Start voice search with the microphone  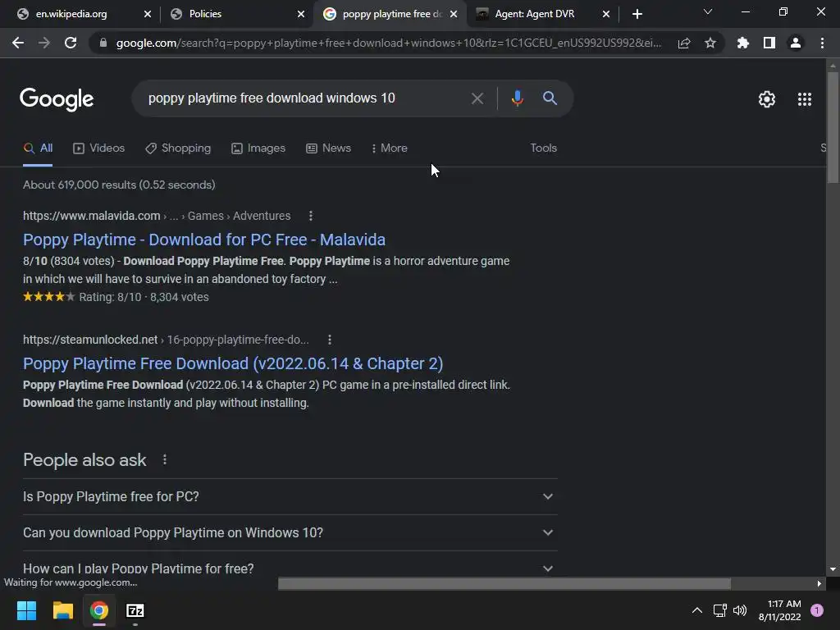[517, 98]
